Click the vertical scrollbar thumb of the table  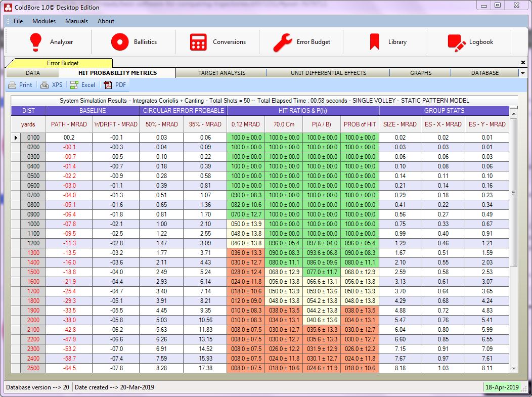[x=513, y=192]
